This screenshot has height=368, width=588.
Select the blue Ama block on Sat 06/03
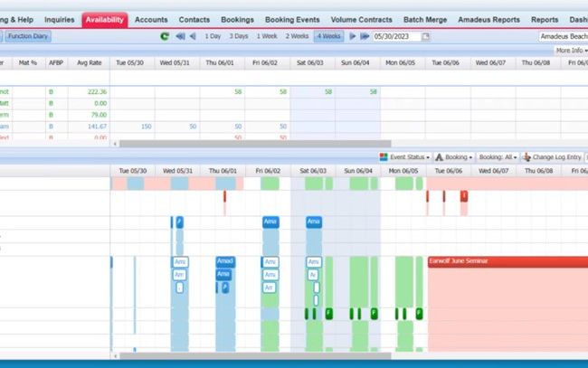point(314,222)
